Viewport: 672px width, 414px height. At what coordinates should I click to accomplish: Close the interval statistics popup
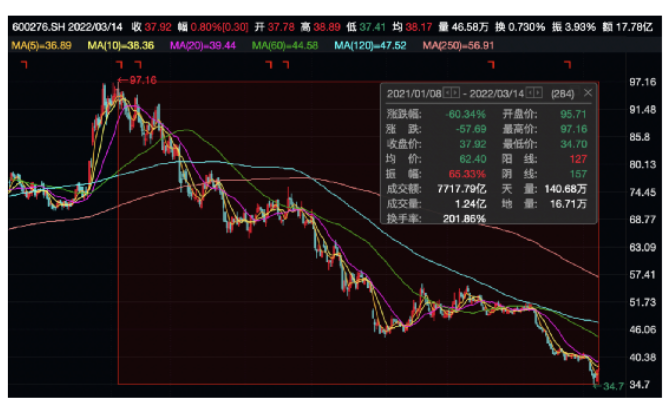tap(588, 92)
